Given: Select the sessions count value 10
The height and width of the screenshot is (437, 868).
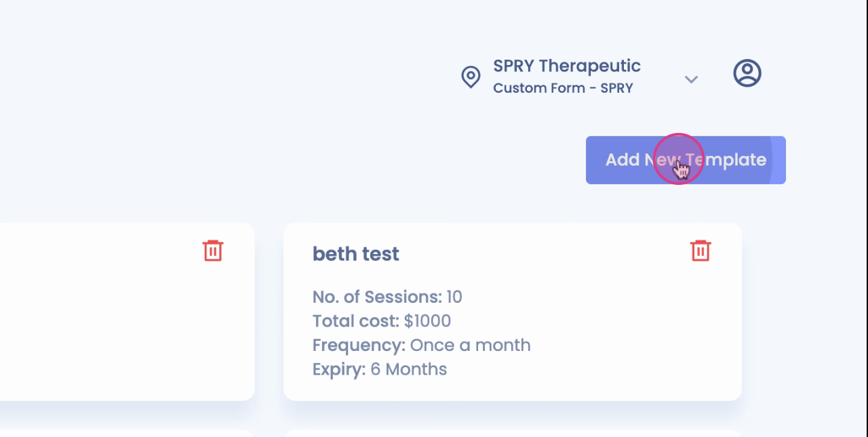Looking at the screenshot, I should 454,297.
